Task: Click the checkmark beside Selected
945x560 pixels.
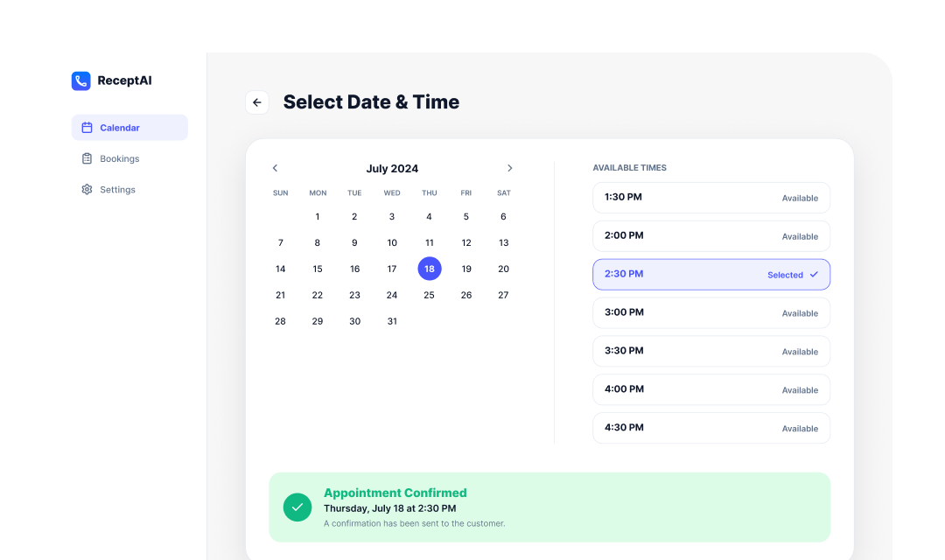Action: coord(814,274)
